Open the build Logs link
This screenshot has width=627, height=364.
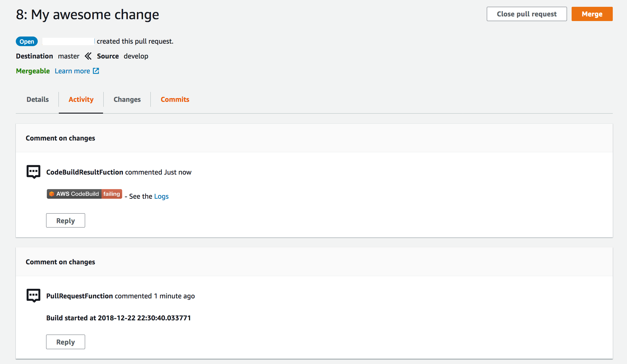click(x=161, y=196)
